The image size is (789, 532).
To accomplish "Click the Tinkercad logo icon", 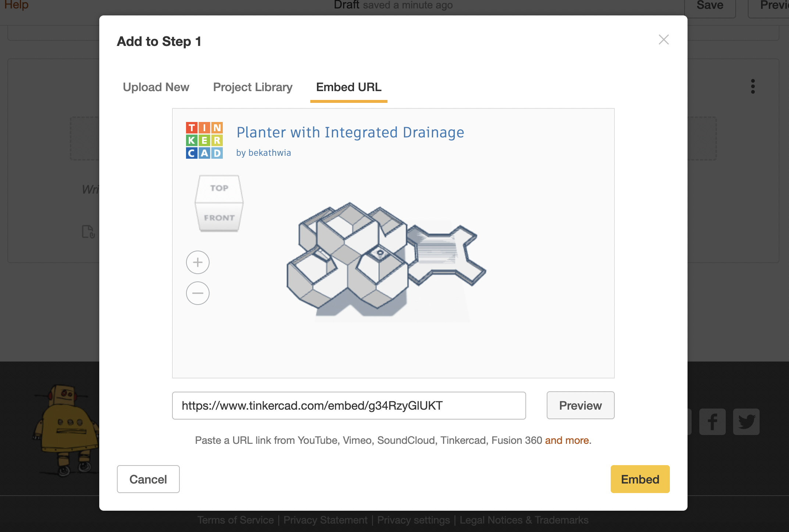I will 204,140.
